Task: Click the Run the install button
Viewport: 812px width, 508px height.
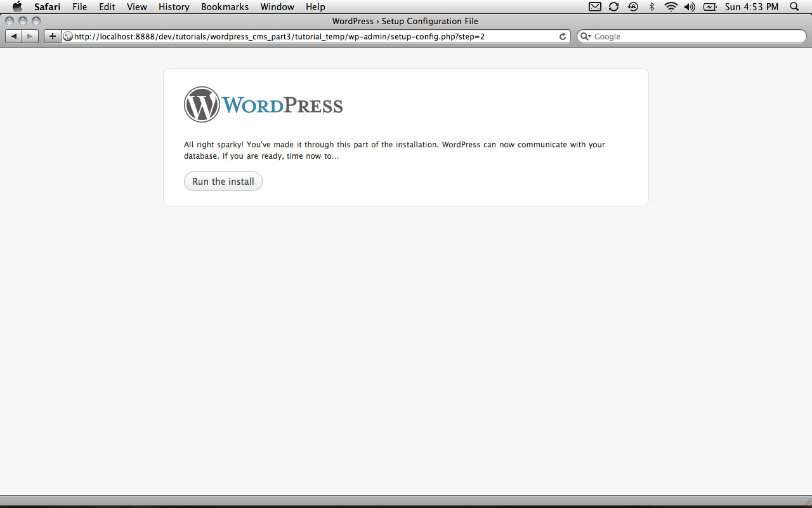Action: pos(223,182)
